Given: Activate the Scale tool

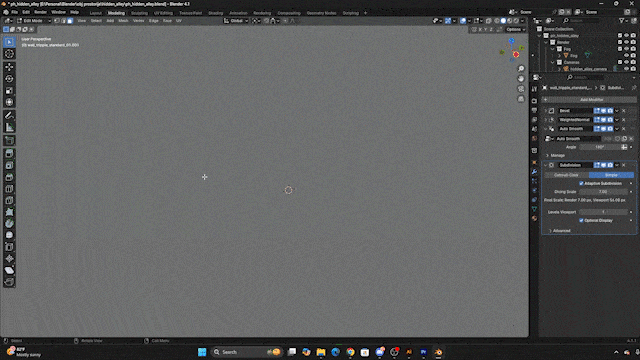Looking at the screenshot, I should pos(9,91).
